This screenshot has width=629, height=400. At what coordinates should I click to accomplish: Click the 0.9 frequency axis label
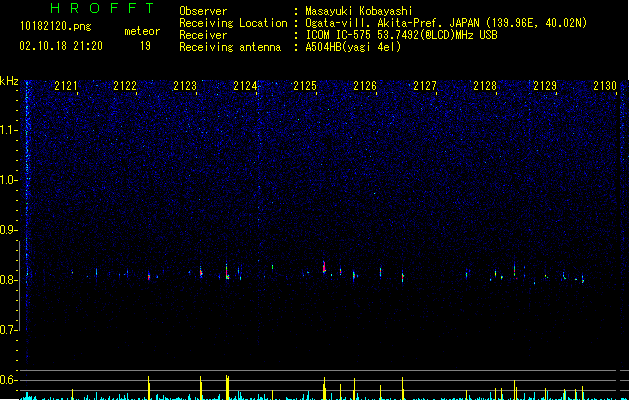8,230
